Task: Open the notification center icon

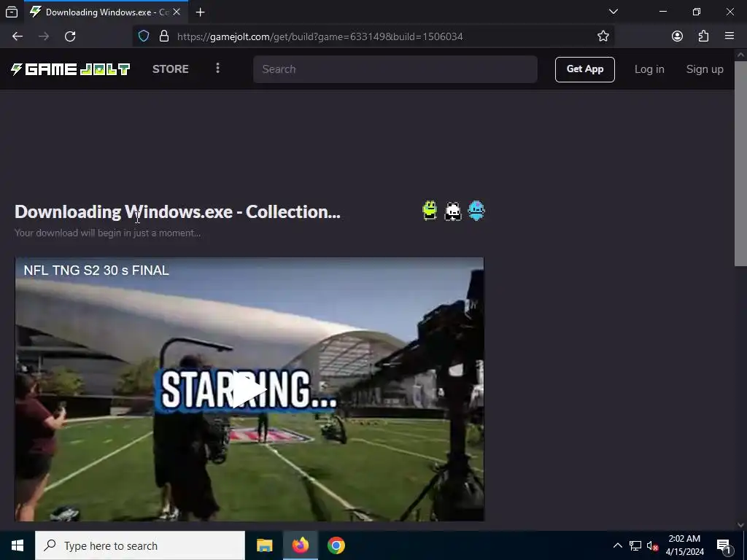Action: pyautogui.click(x=724, y=545)
